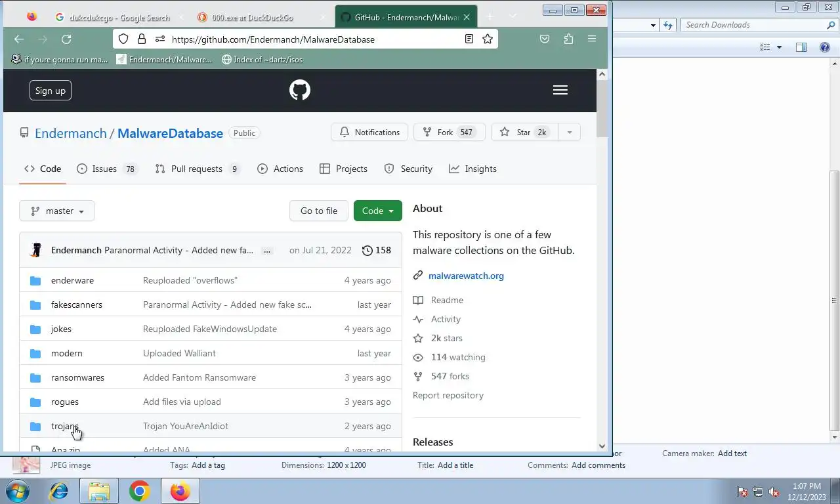Open new tab with plus button

pos(490,16)
